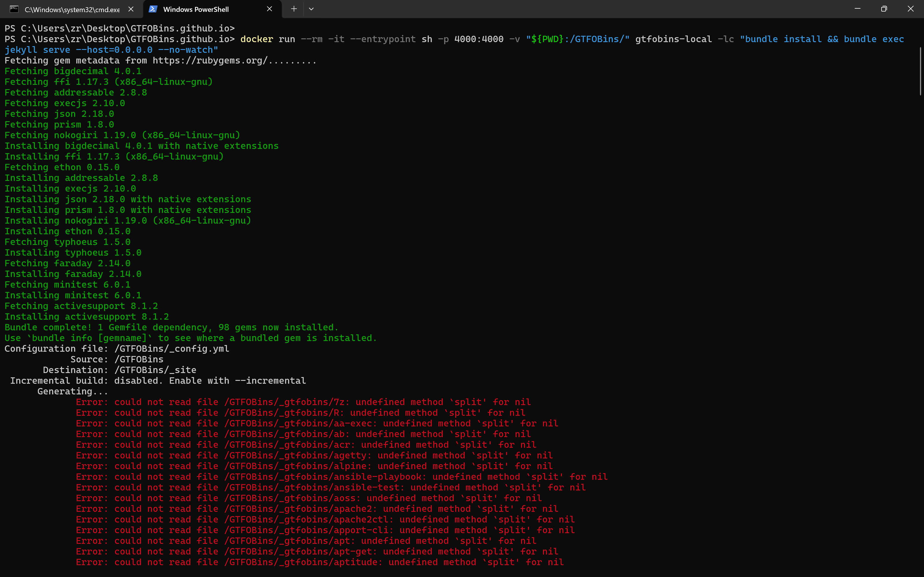This screenshot has width=924, height=577.
Task: Switch to the cmd.exe tab
Action: click(72, 9)
